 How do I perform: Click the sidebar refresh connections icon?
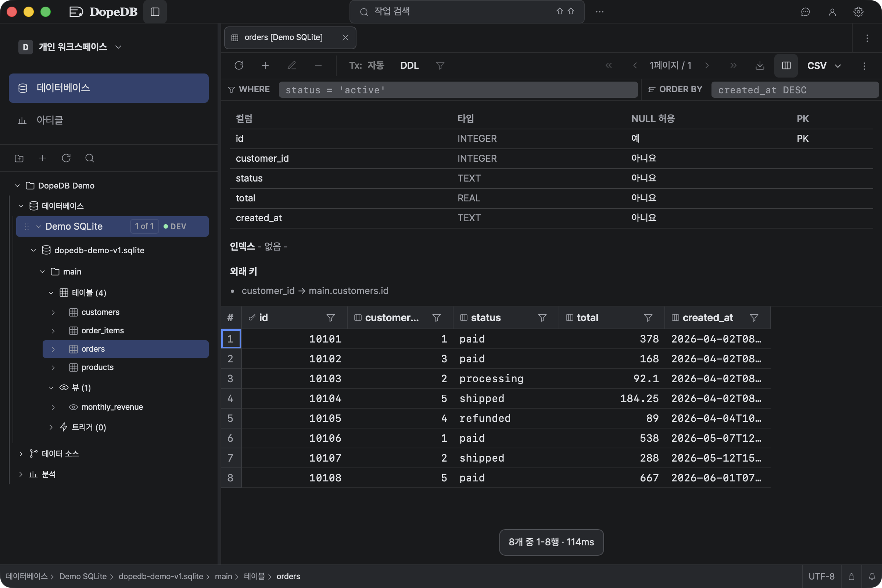[67, 158]
